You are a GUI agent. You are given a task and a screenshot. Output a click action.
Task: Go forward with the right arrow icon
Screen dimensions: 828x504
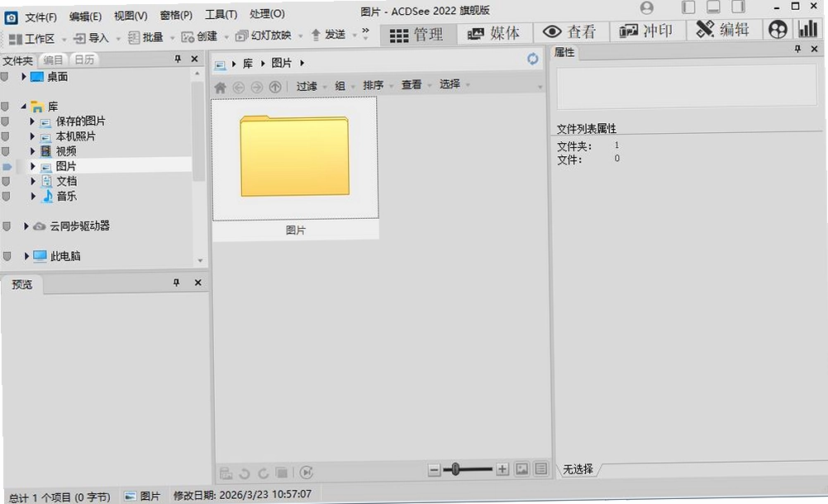(x=257, y=87)
